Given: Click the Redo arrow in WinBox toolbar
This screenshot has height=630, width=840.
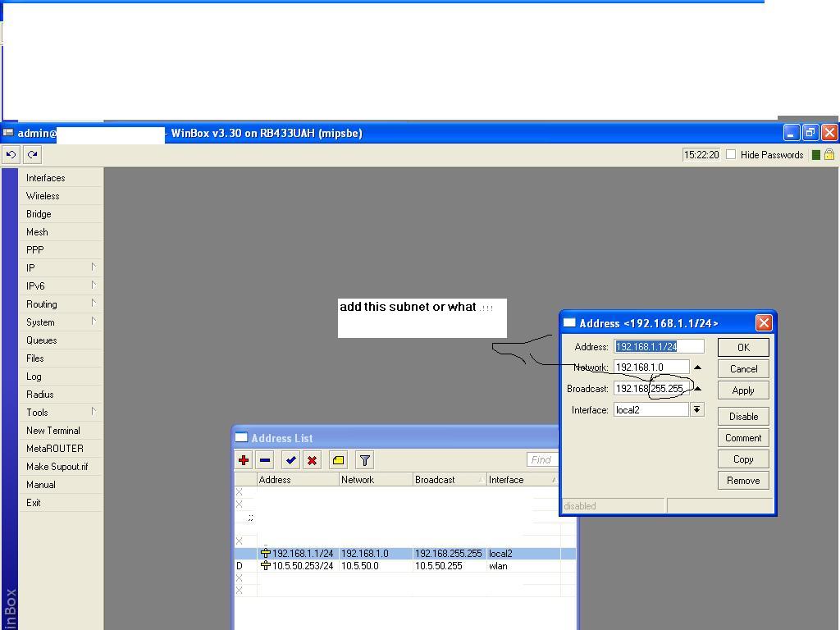Looking at the screenshot, I should (x=32, y=155).
